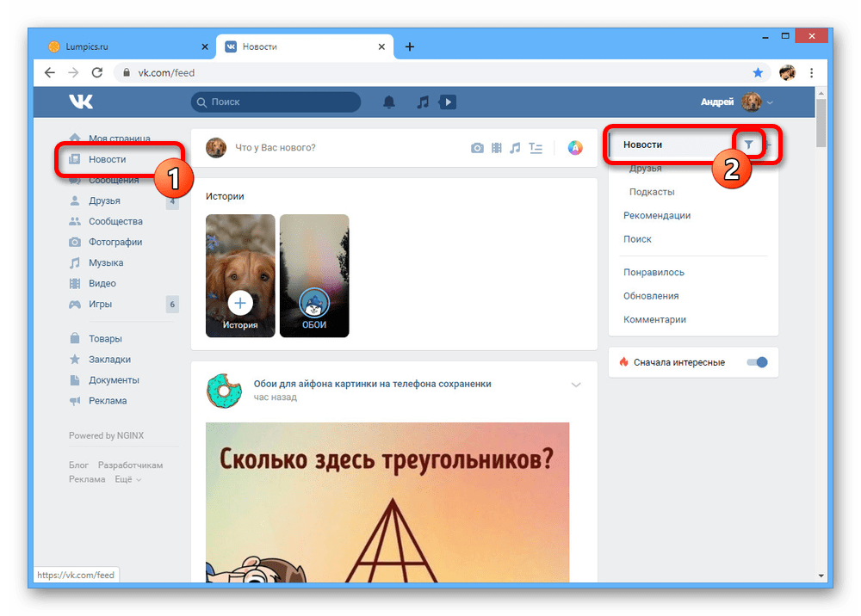Open the music note icon in header
The height and width of the screenshot is (616, 861).
pos(422,102)
